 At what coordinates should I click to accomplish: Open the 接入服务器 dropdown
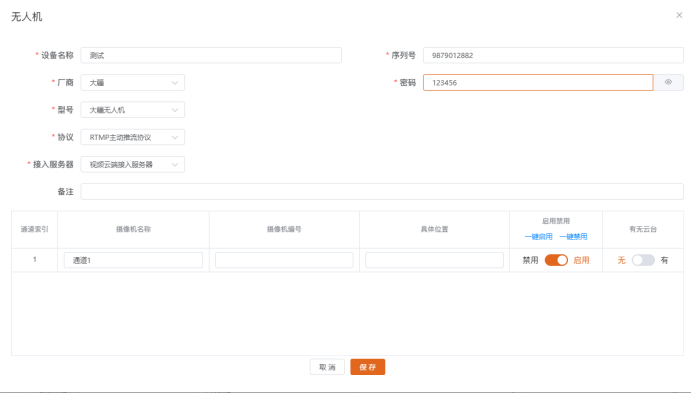(x=133, y=164)
